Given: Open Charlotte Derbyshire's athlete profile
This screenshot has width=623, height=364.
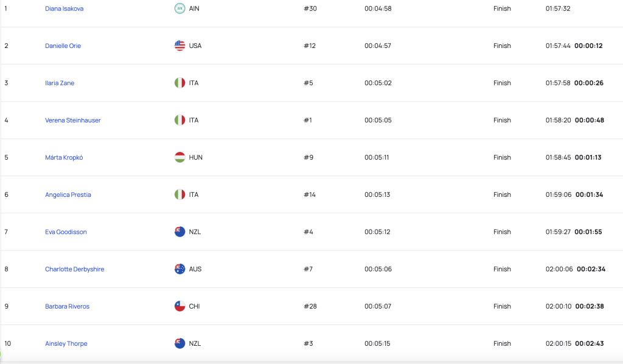Looking at the screenshot, I should [74, 269].
